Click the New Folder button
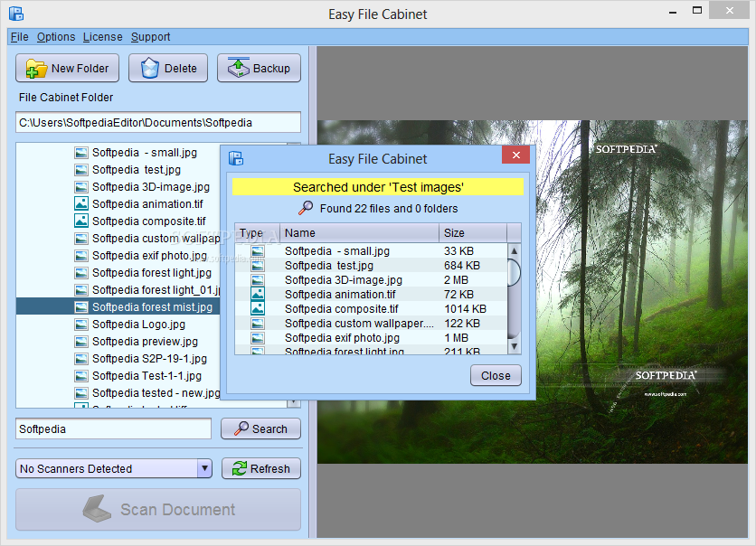The image size is (756, 546). pyautogui.click(x=68, y=68)
